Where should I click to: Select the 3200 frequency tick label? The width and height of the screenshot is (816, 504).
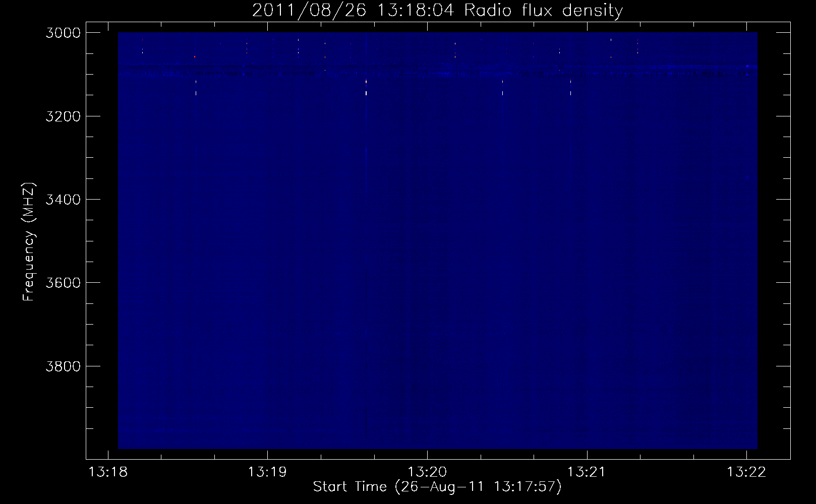pos(63,116)
